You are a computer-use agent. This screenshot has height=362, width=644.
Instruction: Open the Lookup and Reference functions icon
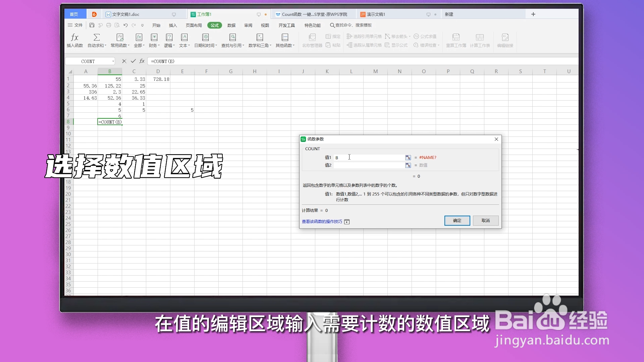point(232,38)
